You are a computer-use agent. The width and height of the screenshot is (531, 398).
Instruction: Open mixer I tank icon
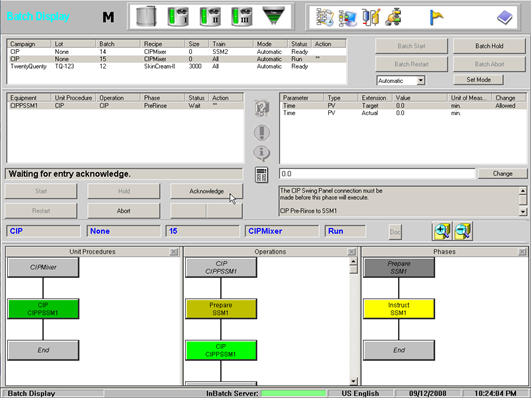pyautogui.click(x=178, y=17)
